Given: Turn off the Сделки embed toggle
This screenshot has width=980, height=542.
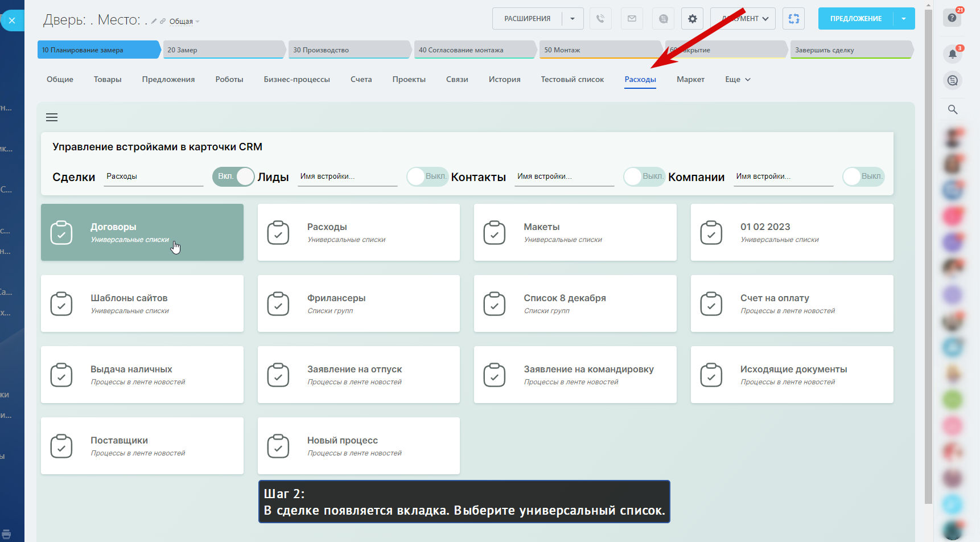Looking at the screenshot, I should tap(234, 176).
